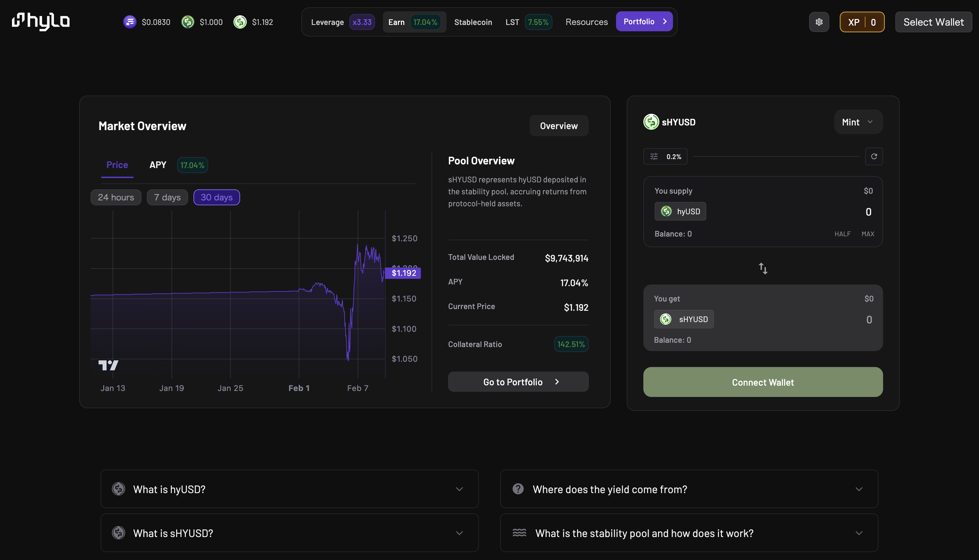Open the Leverage navigation tab
Viewport: 979px width, 560px height.
(x=327, y=22)
